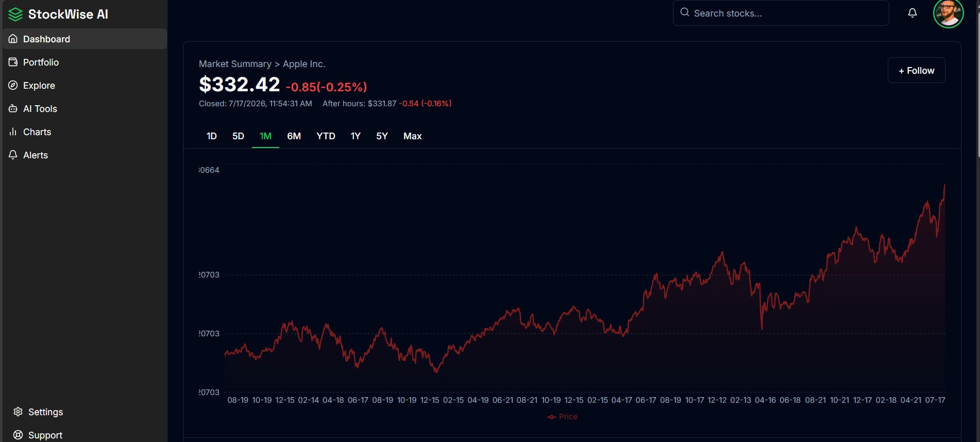
Task: Click the AI Tools robot icon
Action: (x=13, y=108)
